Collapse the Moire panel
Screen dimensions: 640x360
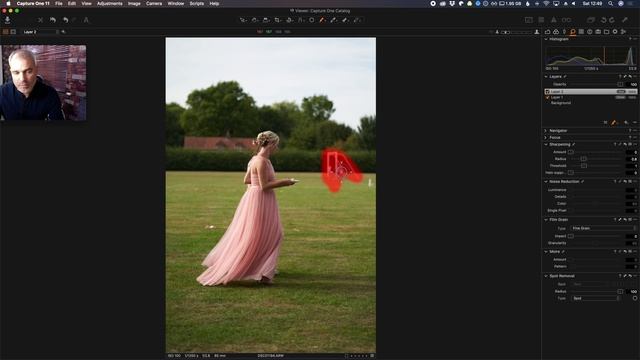click(546, 252)
